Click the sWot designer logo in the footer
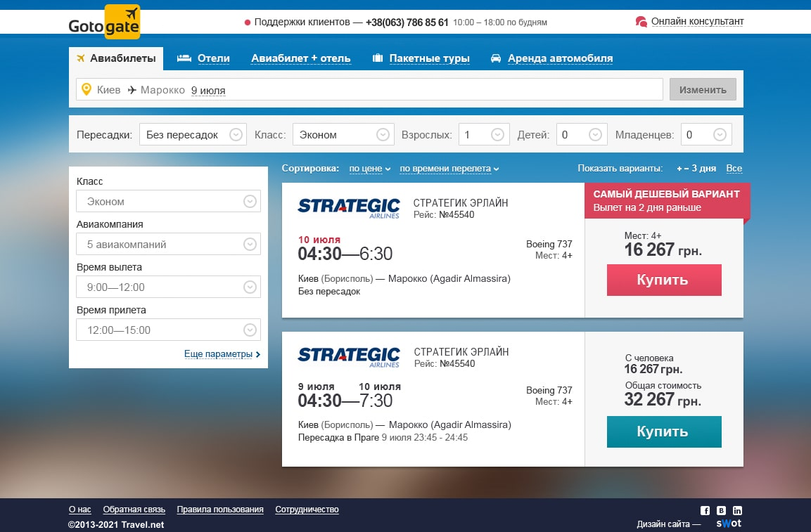This screenshot has width=811, height=532. coord(729,523)
